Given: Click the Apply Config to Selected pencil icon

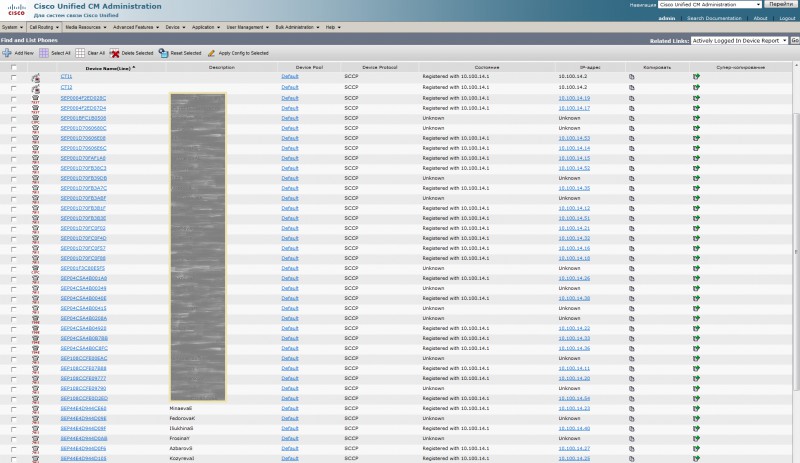Looking at the screenshot, I should (211, 53).
